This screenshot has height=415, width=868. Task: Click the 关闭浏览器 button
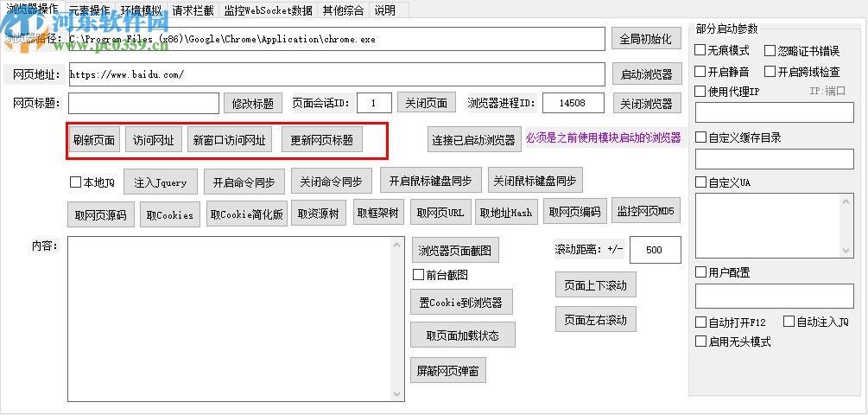tap(647, 103)
